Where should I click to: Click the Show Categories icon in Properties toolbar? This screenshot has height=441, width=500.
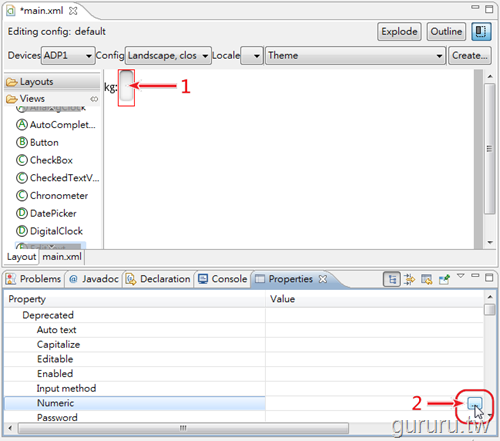click(392, 279)
